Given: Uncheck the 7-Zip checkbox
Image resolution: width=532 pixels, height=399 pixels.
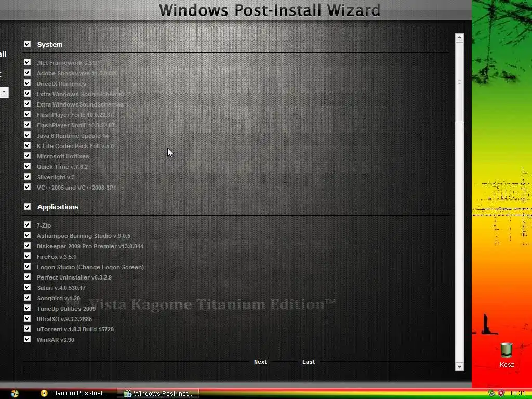Looking at the screenshot, I should 27,225.
